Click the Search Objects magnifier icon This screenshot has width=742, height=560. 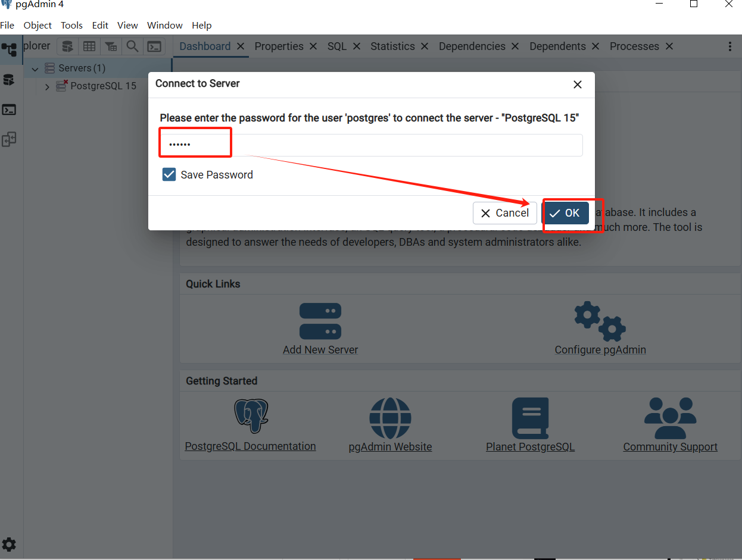132,46
